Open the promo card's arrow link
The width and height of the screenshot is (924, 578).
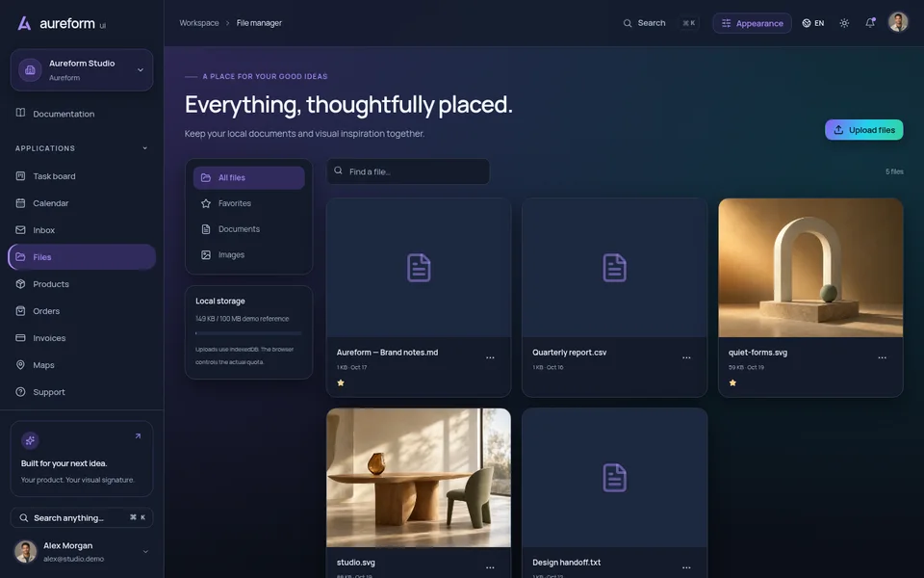[x=138, y=436]
